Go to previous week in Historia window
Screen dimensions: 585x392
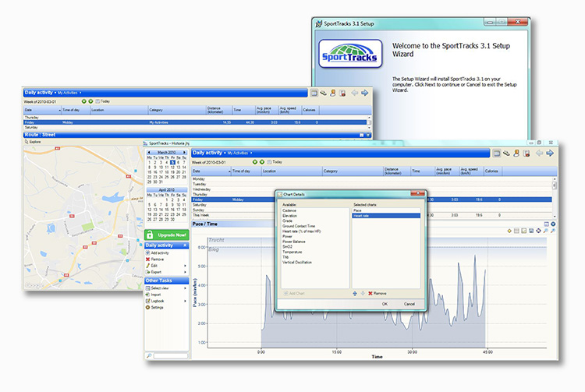[x=255, y=162]
